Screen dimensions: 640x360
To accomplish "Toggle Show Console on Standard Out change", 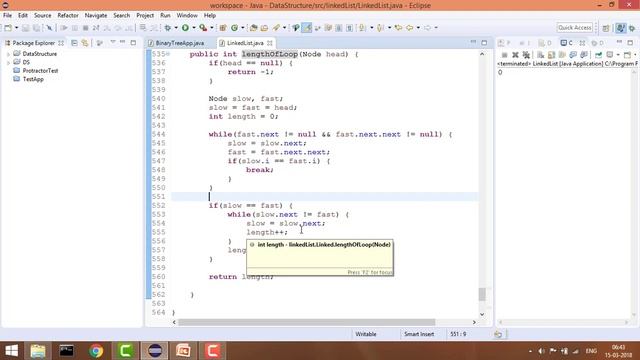I will pos(573,55).
